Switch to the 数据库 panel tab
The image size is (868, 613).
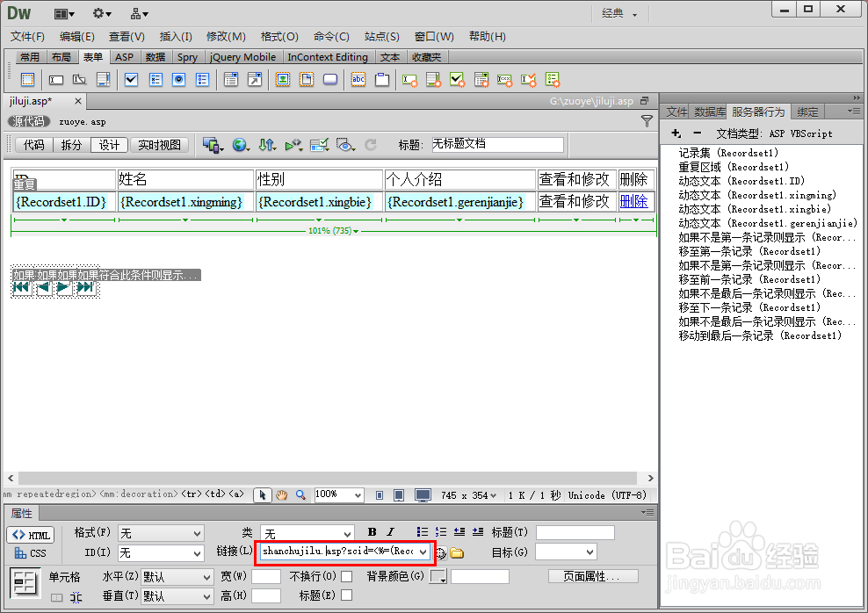click(x=710, y=112)
